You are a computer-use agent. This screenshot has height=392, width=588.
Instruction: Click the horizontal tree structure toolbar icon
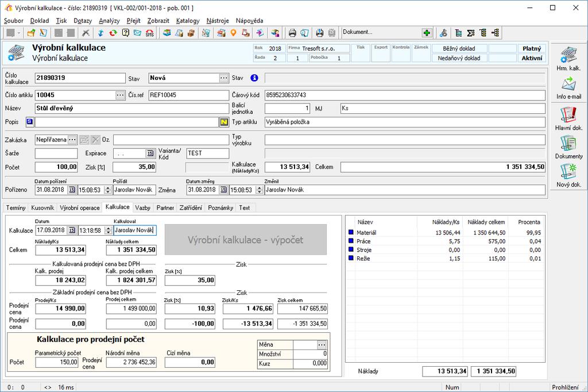[496, 33]
